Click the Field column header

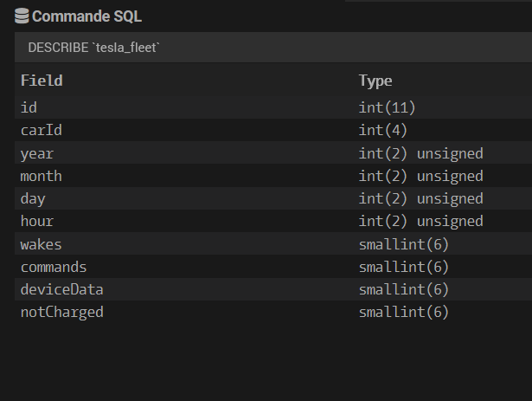coord(42,81)
